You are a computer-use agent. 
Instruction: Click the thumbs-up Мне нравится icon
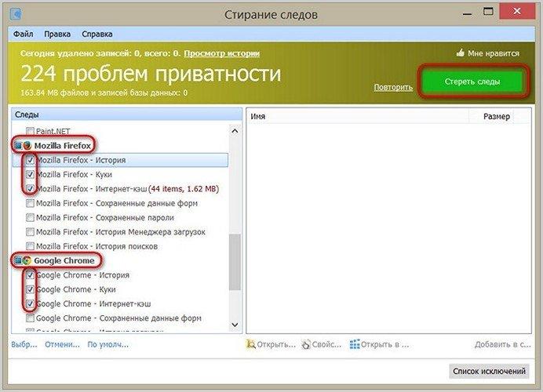click(x=461, y=53)
